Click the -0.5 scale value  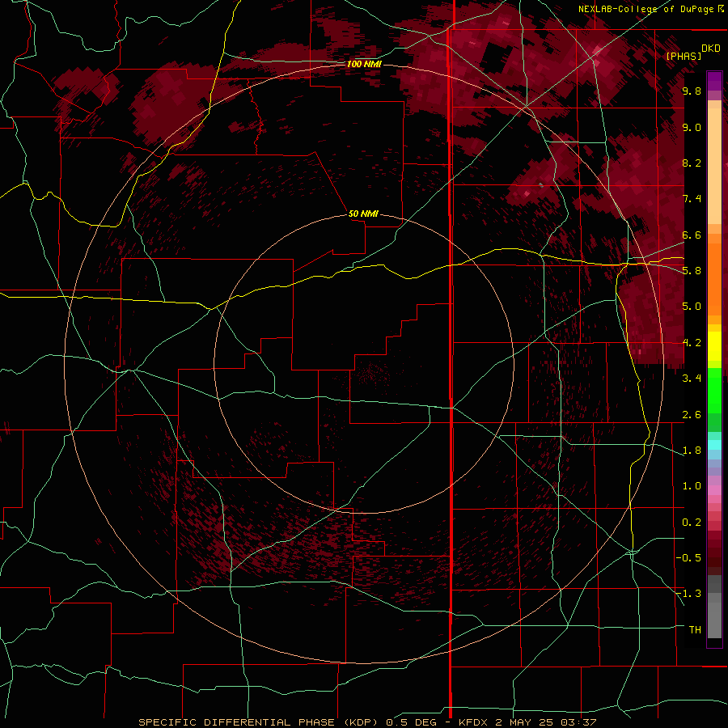point(688,557)
